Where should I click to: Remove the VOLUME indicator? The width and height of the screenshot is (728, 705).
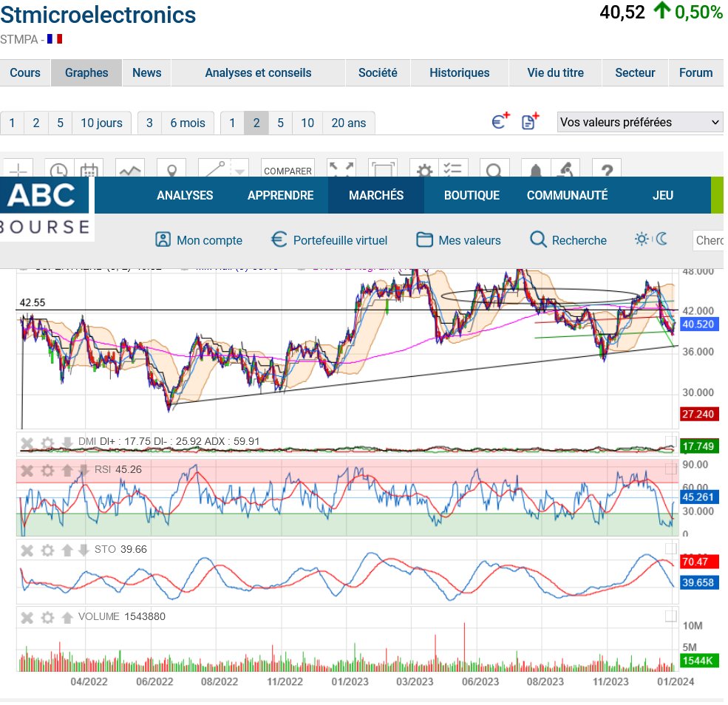point(27,619)
